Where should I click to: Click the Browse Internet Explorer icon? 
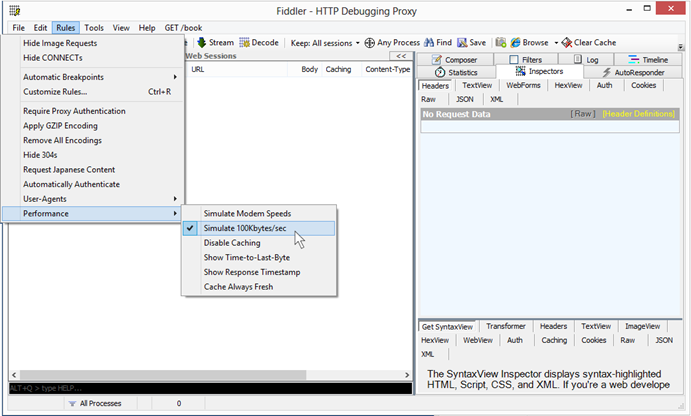pyautogui.click(x=515, y=43)
